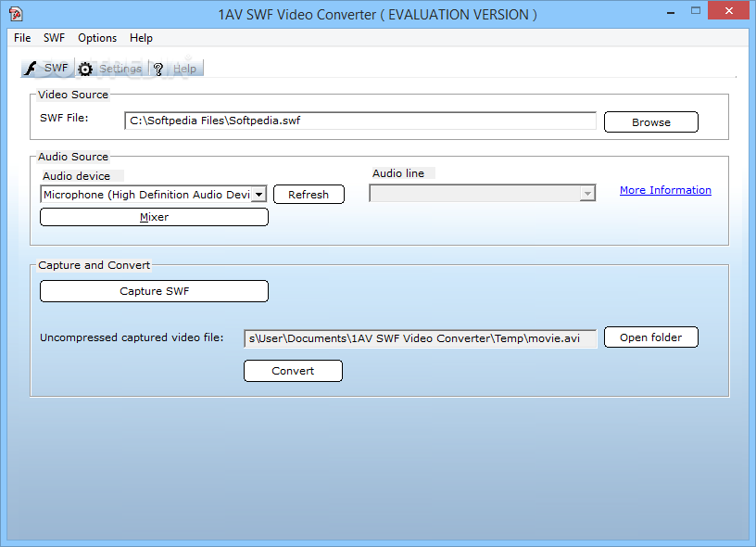This screenshot has width=756, height=547.
Task: Switch to the Help tab with the question mark
Action: point(176,69)
